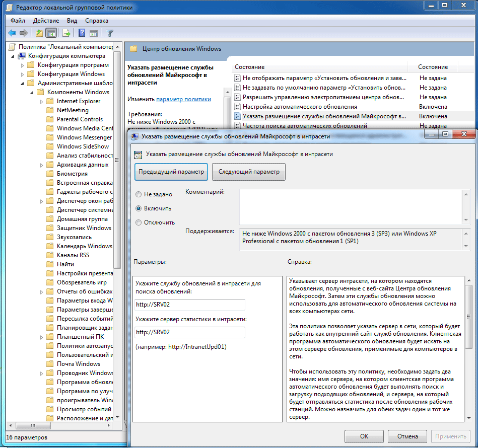The height and width of the screenshot is (448, 478).
Task: Click the show/hide action pane icon
Action: (93, 33)
